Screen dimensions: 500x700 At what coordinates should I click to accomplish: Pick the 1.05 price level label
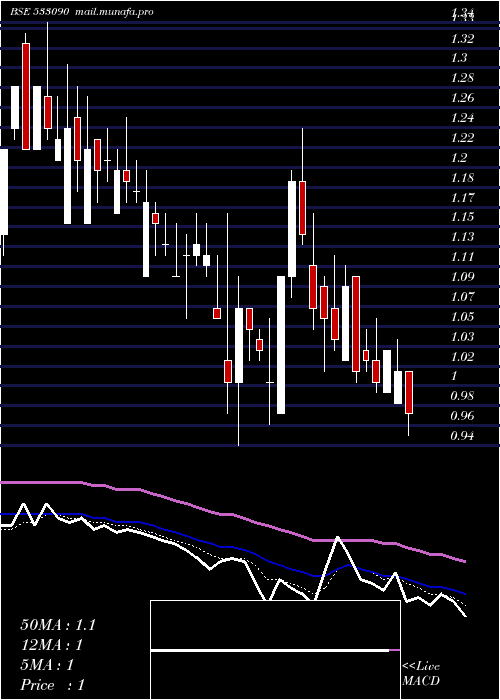[462, 317]
